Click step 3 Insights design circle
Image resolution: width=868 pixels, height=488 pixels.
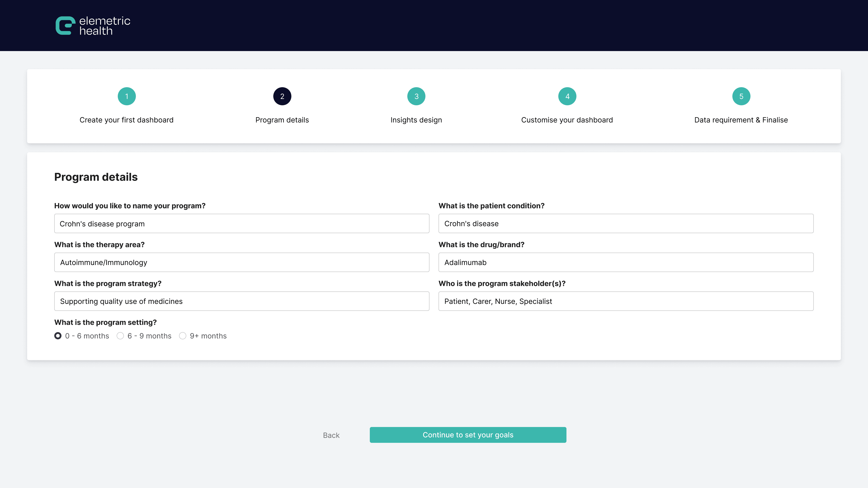(x=416, y=96)
